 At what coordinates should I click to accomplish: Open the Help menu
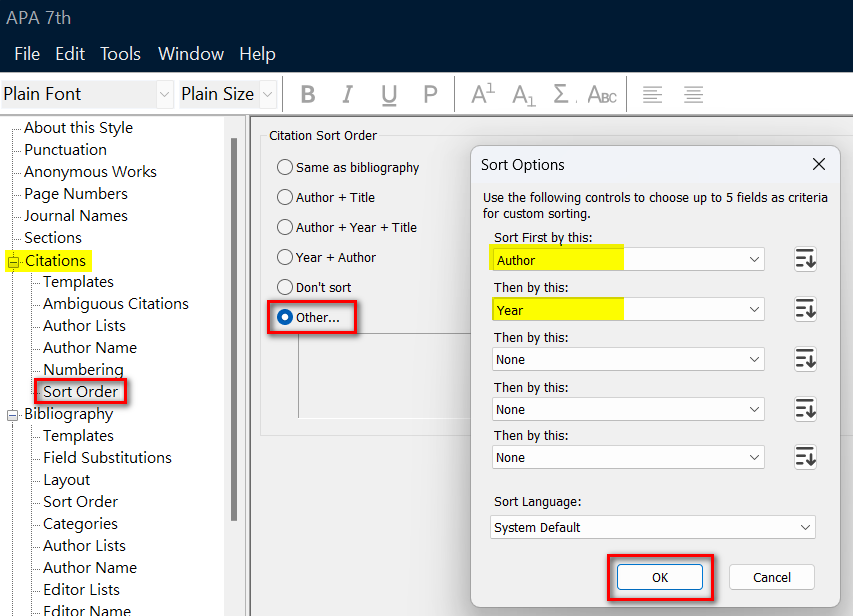(x=257, y=54)
